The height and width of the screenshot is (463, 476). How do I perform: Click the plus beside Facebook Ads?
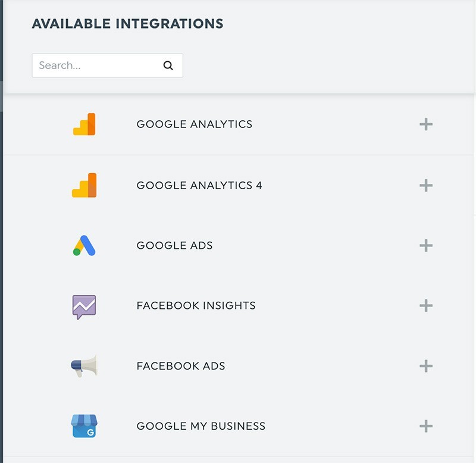pyautogui.click(x=426, y=366)
